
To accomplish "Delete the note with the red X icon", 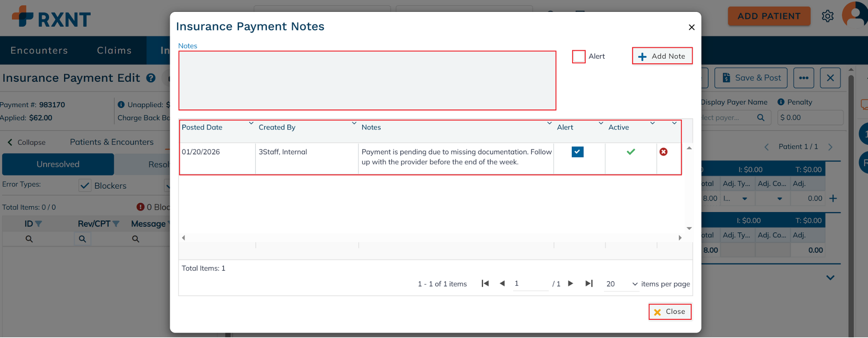I will tap(663, 152).
